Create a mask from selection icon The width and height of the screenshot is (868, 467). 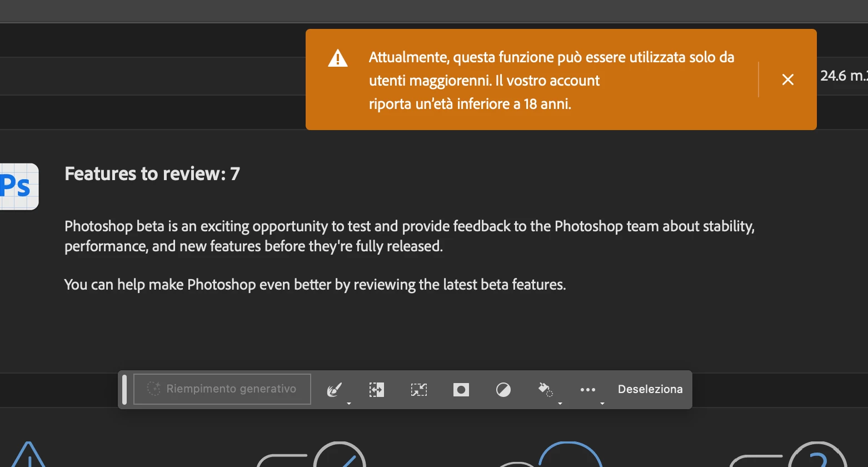(461, 390)
